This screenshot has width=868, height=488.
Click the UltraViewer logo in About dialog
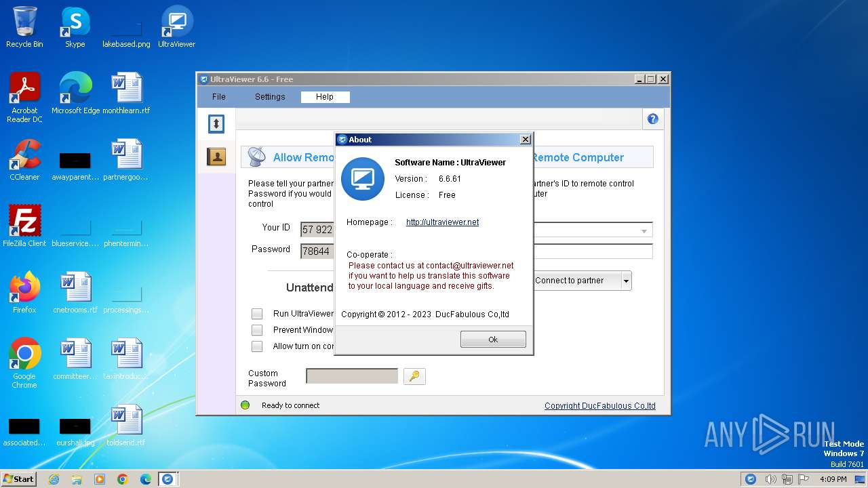pyautogui.click(x=363, y=179)
